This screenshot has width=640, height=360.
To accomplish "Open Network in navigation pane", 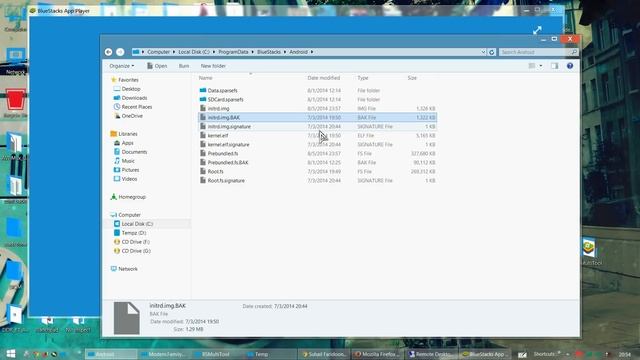I will click(x=127, y=269).
